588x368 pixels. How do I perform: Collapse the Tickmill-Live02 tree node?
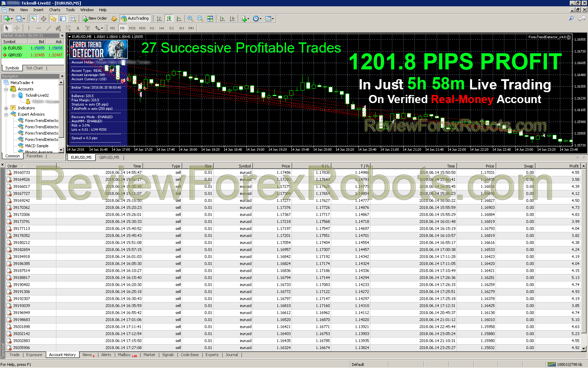[x=13, y=95]
